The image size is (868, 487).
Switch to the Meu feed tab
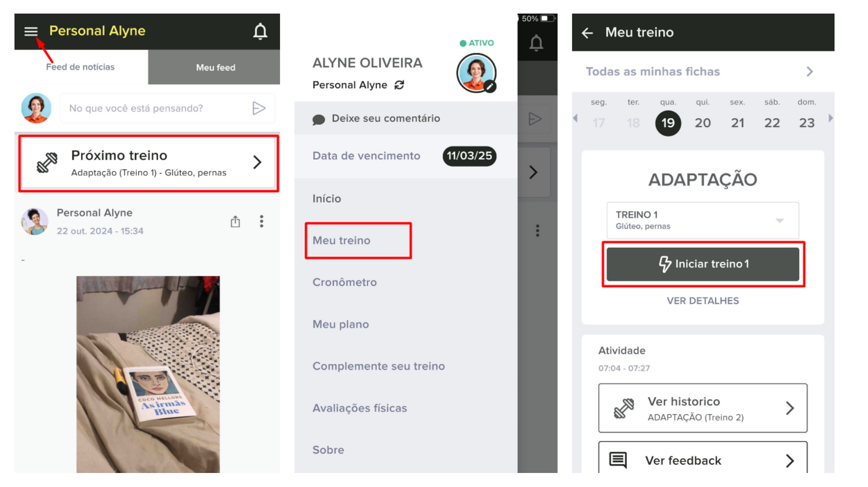[x=215, y=67]
